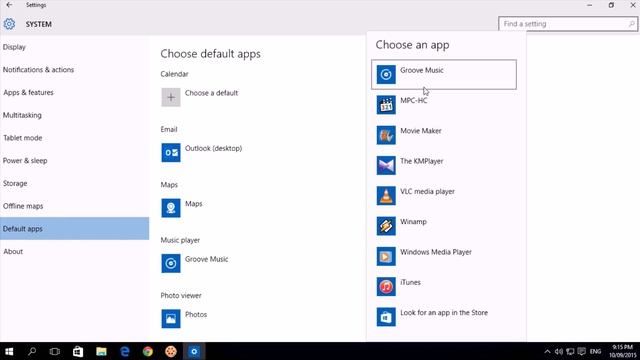The image size is (640, 360).
Task: Click the Settings app taskbar icon
Action: (x=194, y=351)
